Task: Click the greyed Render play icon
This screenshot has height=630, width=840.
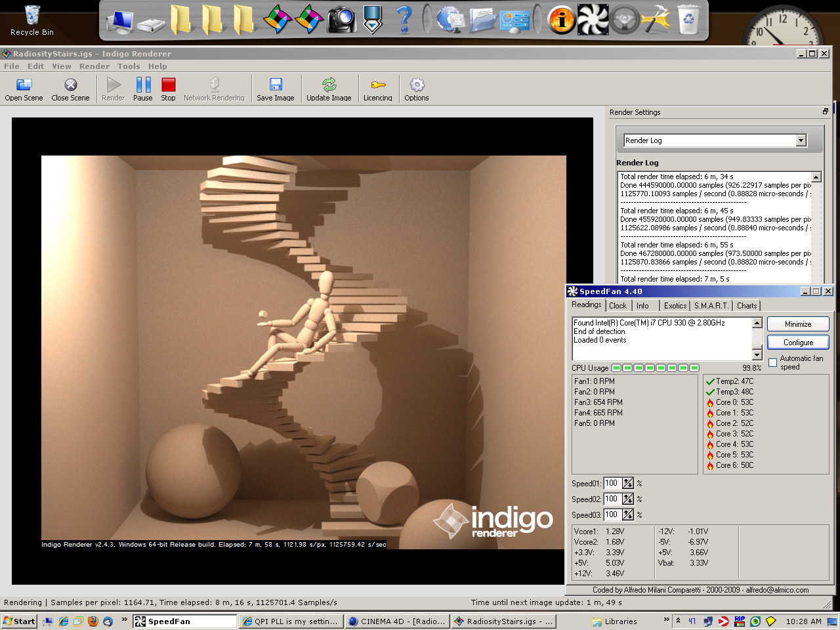Action: (114, 85)
